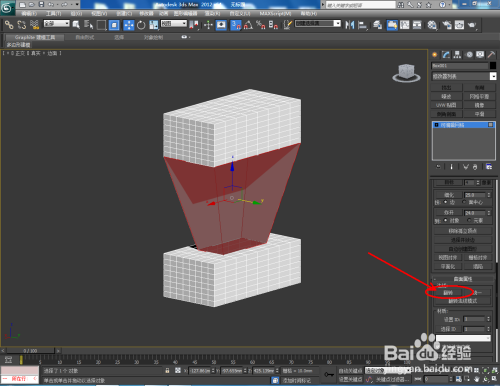Click the Unlink Selection tool
Image resolution: width=500 pixels, height=386 pixels.
[22, 25]
